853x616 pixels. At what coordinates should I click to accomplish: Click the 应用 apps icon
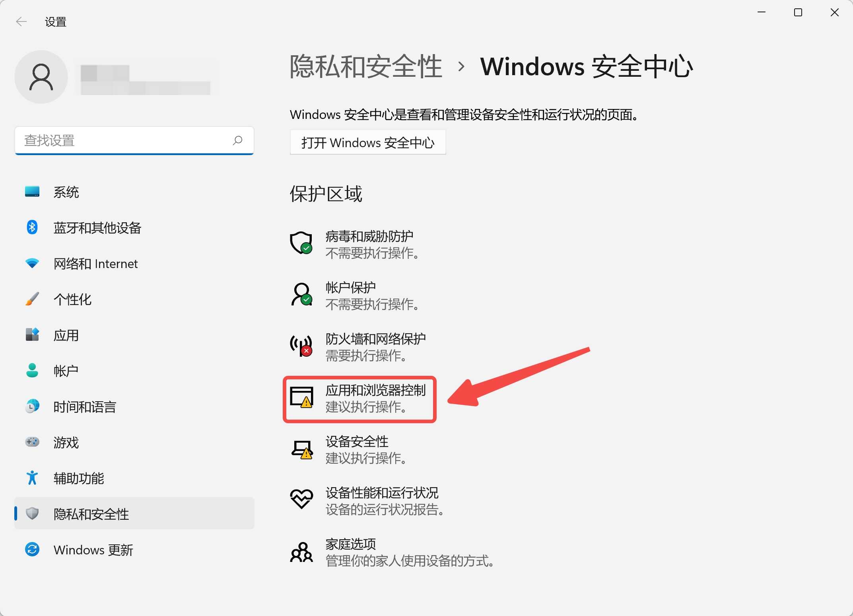pos(32,335)
